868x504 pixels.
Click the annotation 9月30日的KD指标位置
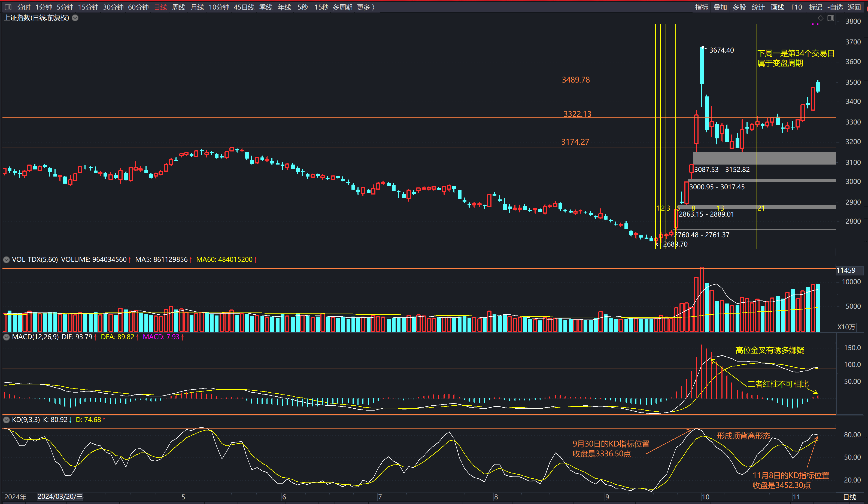click(x=611, y=444)
